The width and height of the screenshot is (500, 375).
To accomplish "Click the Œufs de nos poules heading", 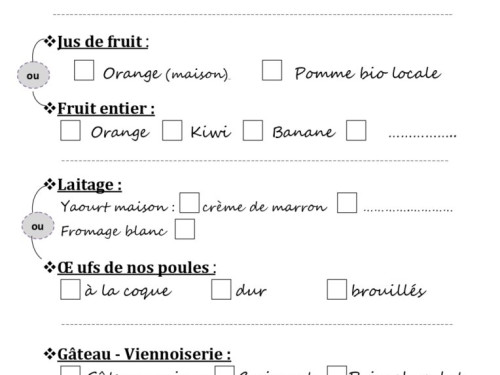I will pos(137,268).
